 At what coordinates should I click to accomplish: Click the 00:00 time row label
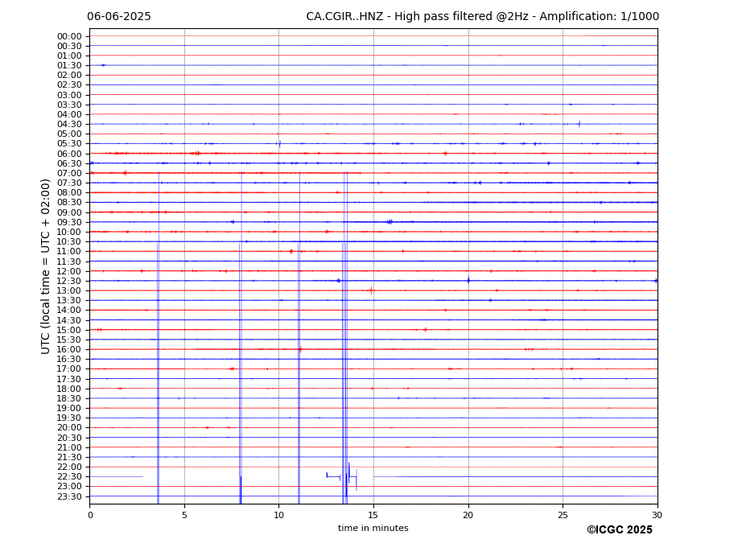click(69, 37)
